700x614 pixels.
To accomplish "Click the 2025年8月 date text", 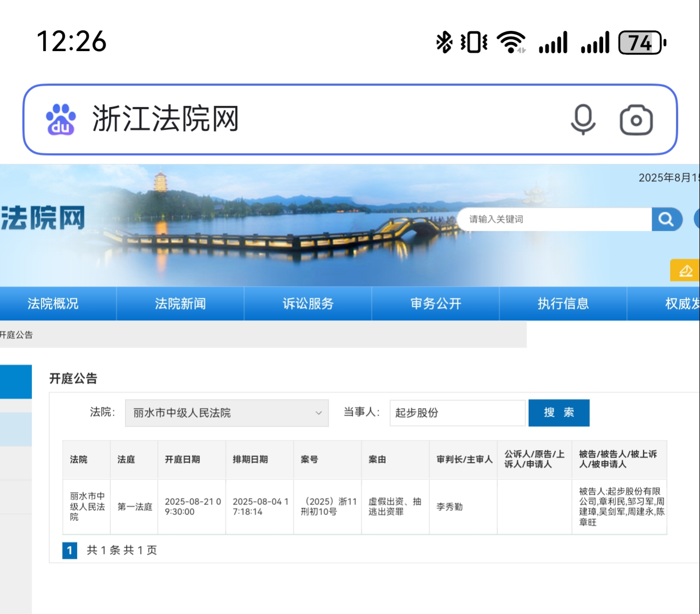I will 669,178.
